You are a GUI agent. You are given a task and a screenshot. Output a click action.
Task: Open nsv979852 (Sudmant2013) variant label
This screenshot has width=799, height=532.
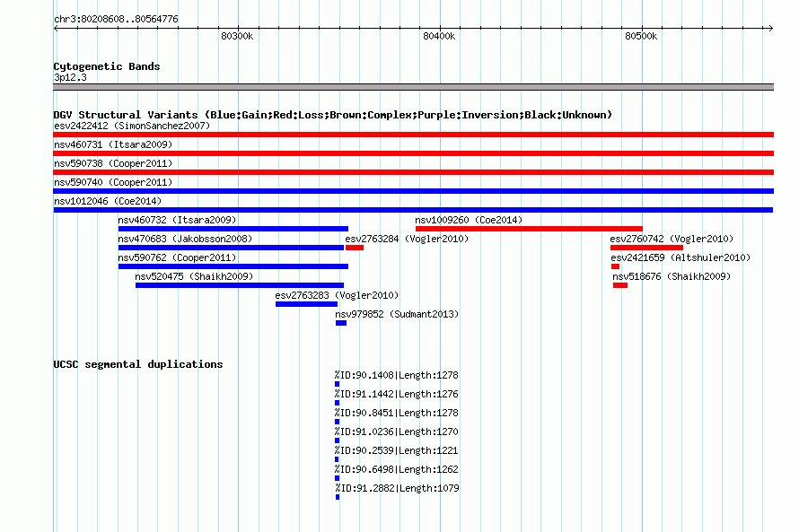click(397, 314)
